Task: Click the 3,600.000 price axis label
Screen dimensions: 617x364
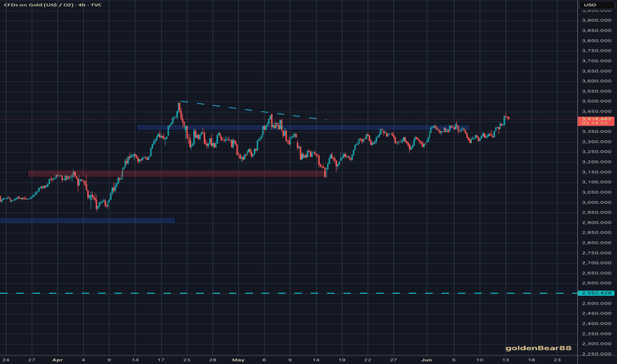Action: (x=596, y=81)
